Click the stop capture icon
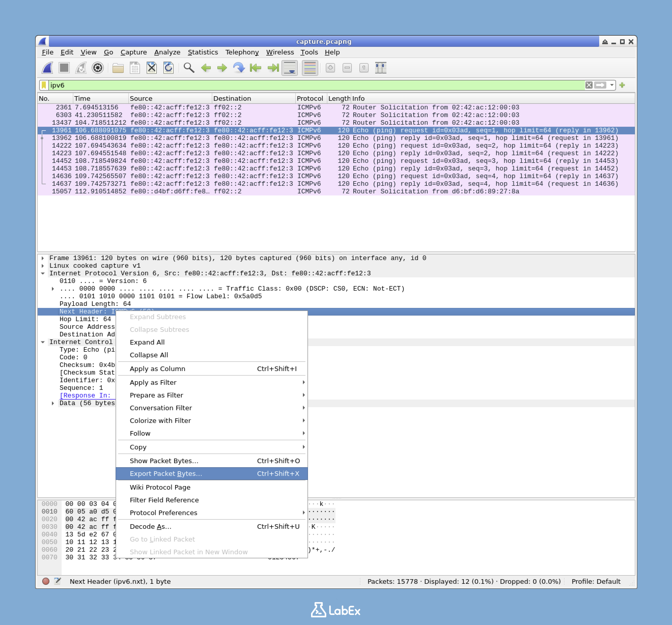This screenshot has width=672, height=625. click(64, 68)
